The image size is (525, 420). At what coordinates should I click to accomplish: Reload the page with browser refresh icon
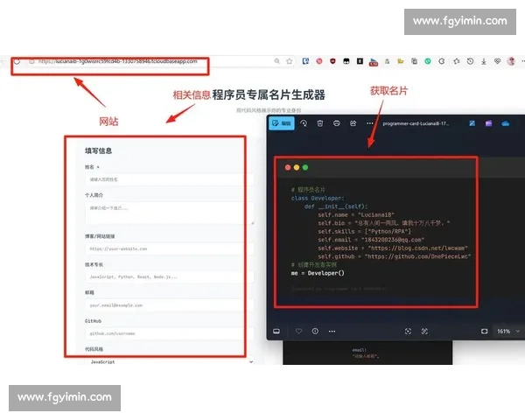coord(17,61)
